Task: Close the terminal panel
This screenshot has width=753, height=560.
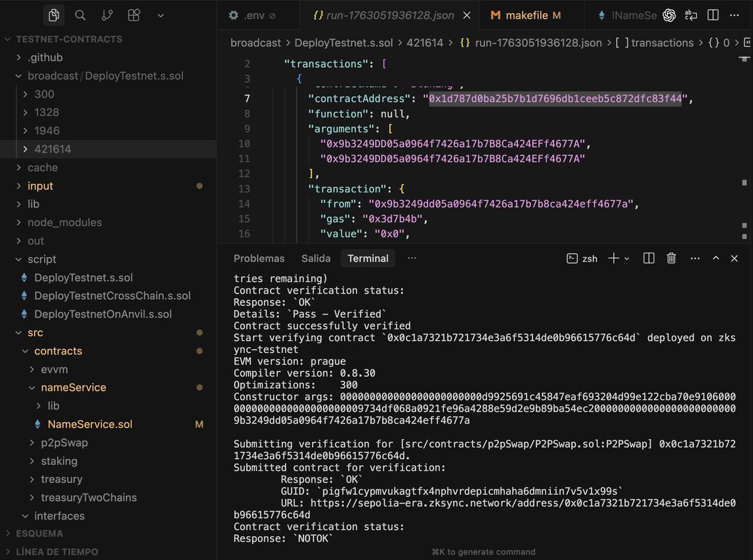Action: click(734, 258)
